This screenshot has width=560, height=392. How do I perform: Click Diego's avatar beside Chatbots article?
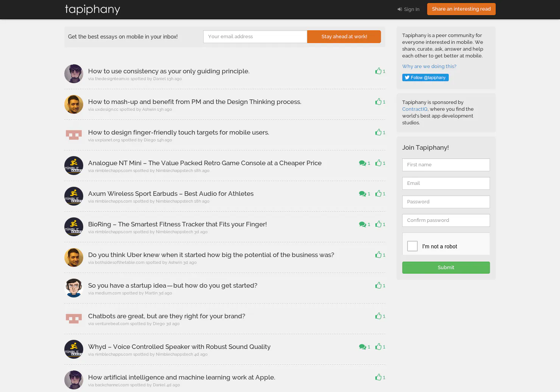click(74, 319)
